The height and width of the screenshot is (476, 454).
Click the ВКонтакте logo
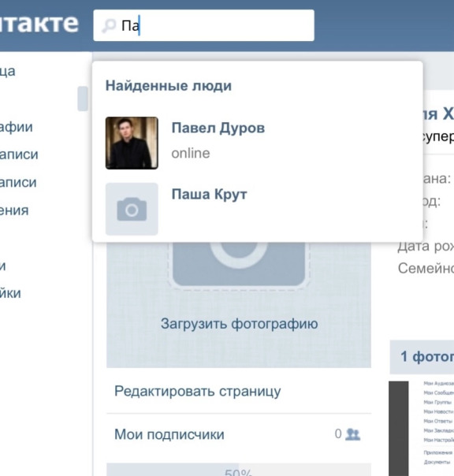point(39,24)
